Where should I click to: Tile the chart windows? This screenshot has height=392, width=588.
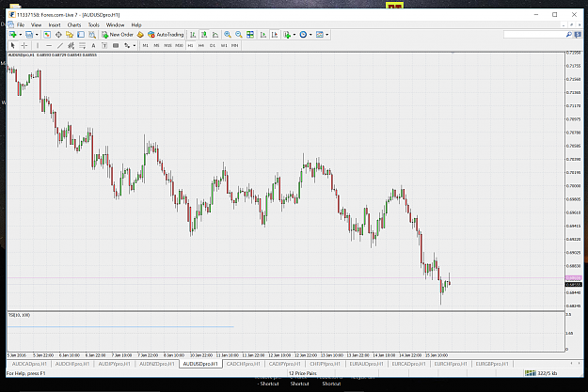click(250, 35)
